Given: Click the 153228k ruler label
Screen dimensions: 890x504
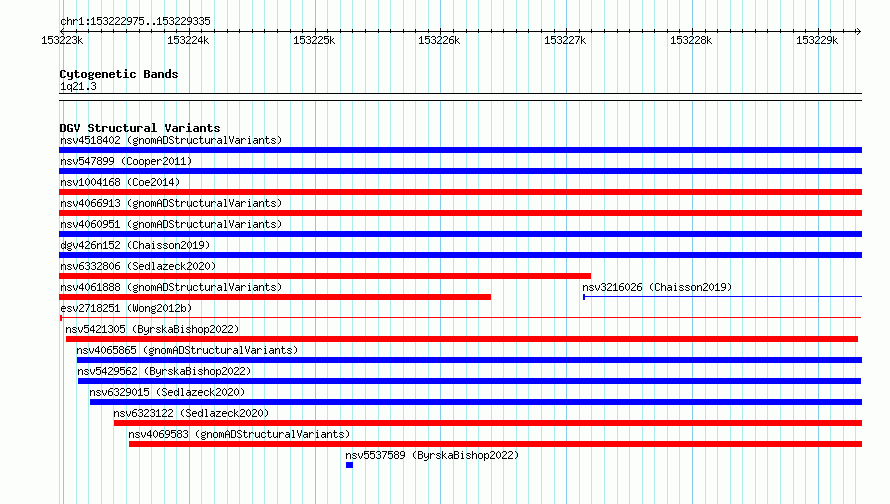Looking at the screenshot, I should 691,40.
